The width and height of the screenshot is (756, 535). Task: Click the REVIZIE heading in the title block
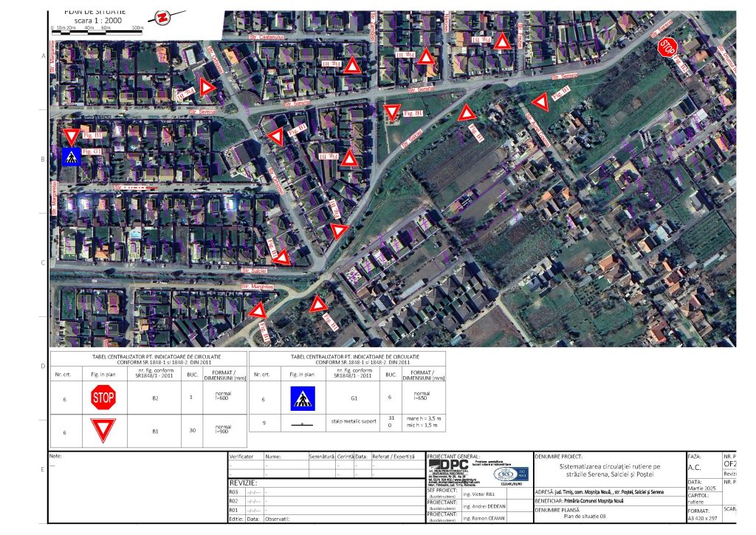243,482
